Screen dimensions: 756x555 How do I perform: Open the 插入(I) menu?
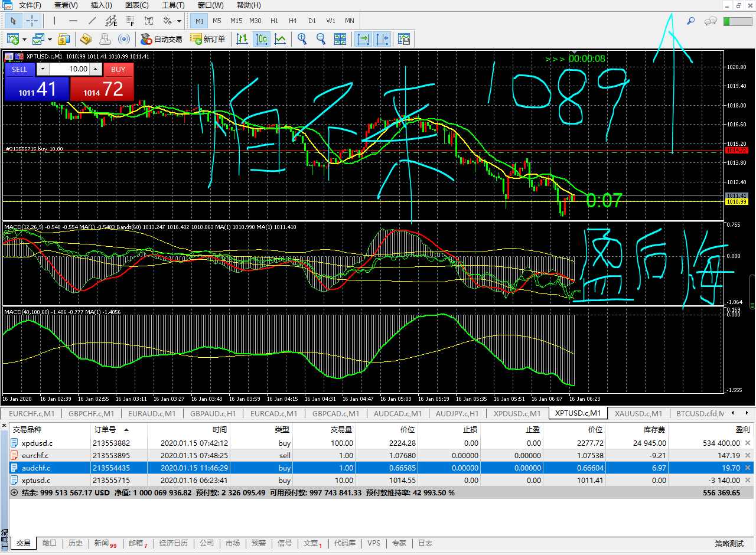102,5
